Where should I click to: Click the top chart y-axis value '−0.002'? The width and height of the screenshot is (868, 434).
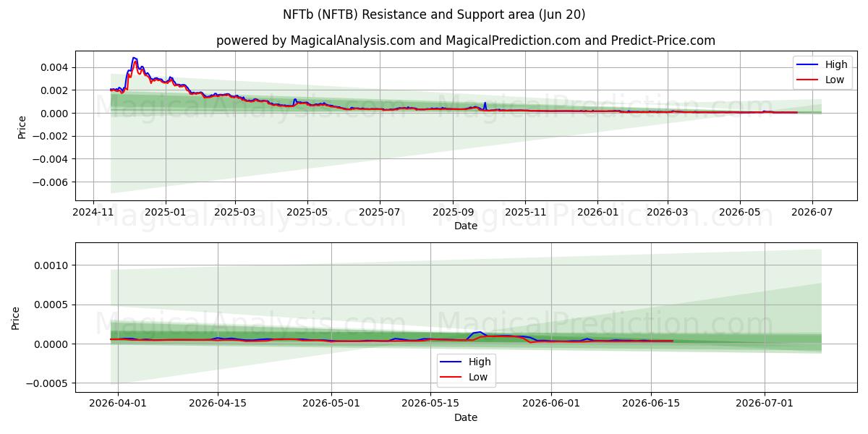point(51,136)
